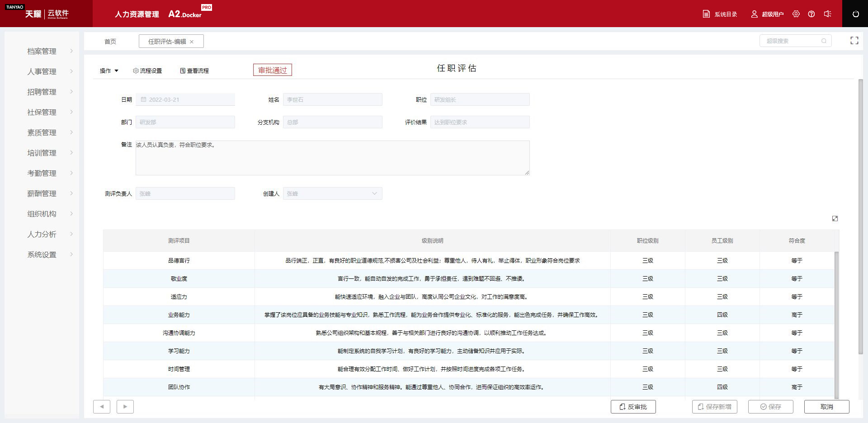868x423 pixels.
Task: Go to next record arrow button
Action: click(x=125, y=407)
